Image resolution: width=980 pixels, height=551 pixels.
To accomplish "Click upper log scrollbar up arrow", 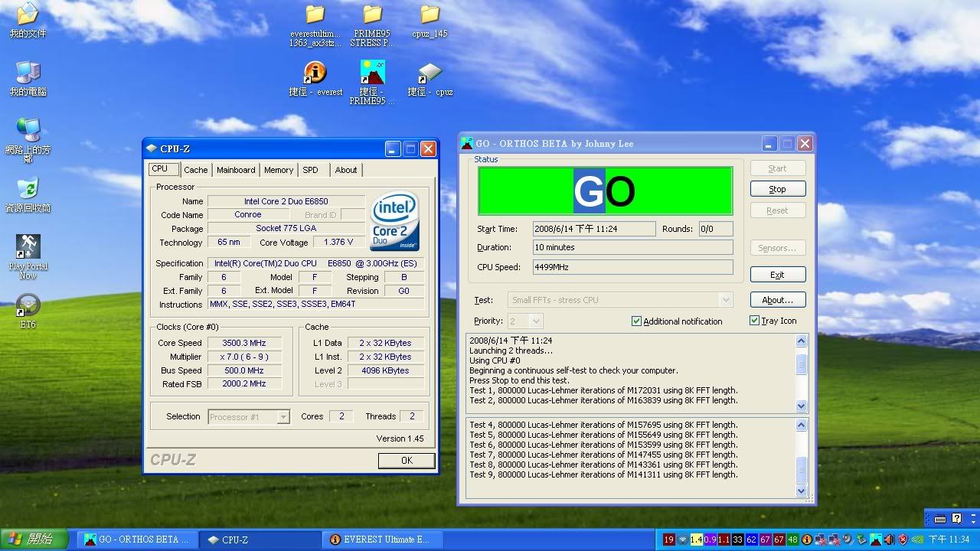I will (802, 341).
